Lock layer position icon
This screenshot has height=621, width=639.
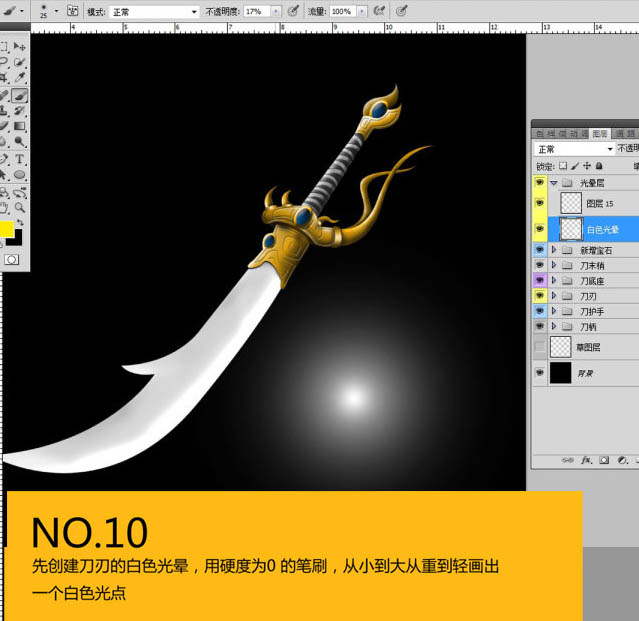[586, 166]
